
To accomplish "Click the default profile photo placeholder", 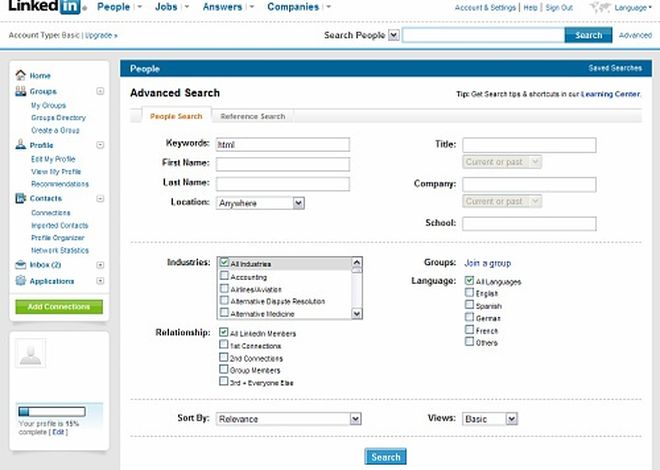I will [x=31, y=353].
